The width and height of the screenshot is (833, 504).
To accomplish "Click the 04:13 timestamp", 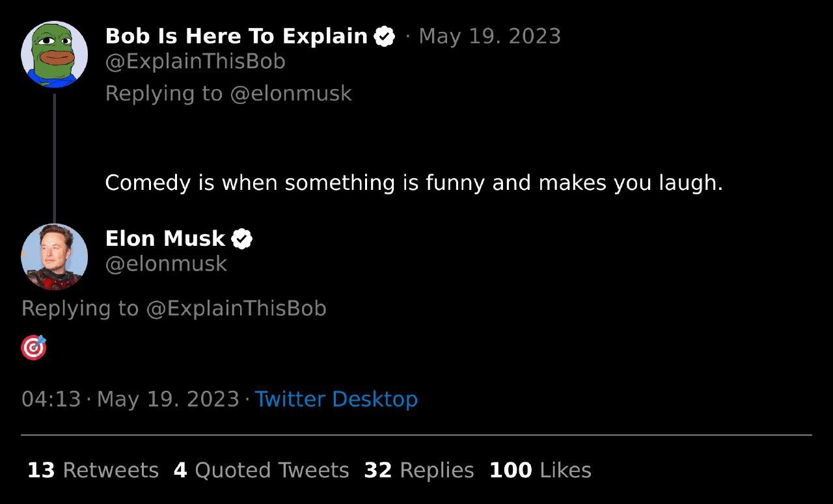I will point(51,399).
